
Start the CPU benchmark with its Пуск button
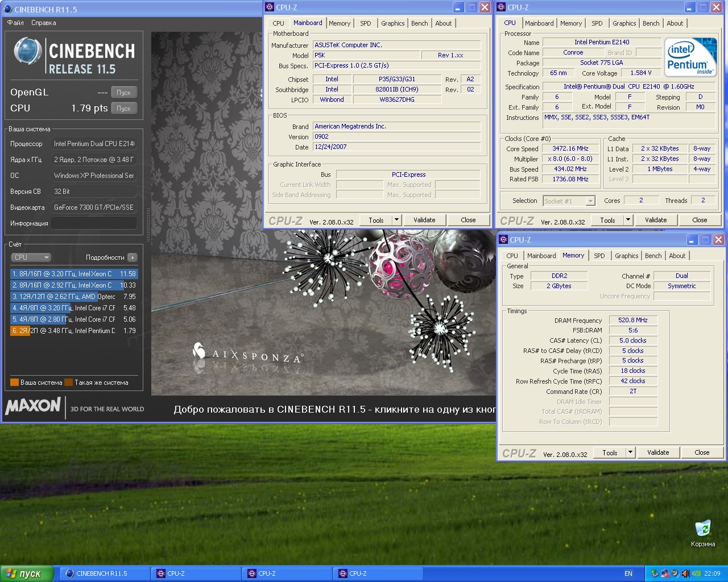(124, 109)
